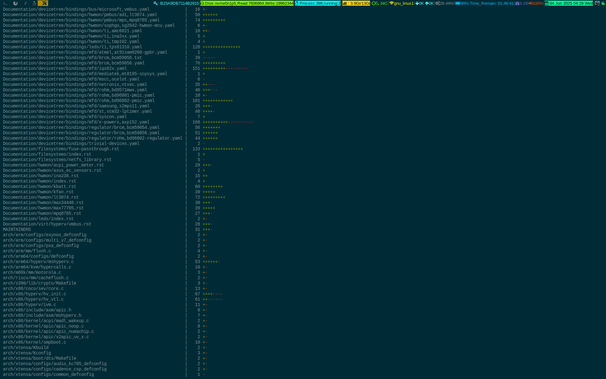The height and width of the screenshot is (379, 606).
Task: Click the arch/x86/kernel/smpboot.c line
Action: (34, 342)
